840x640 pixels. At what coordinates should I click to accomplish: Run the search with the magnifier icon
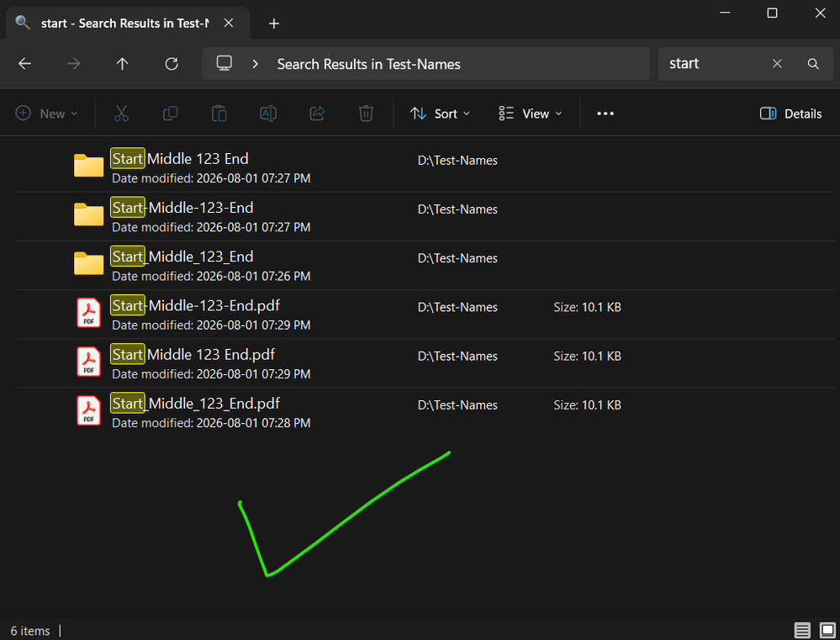(813, 64)
